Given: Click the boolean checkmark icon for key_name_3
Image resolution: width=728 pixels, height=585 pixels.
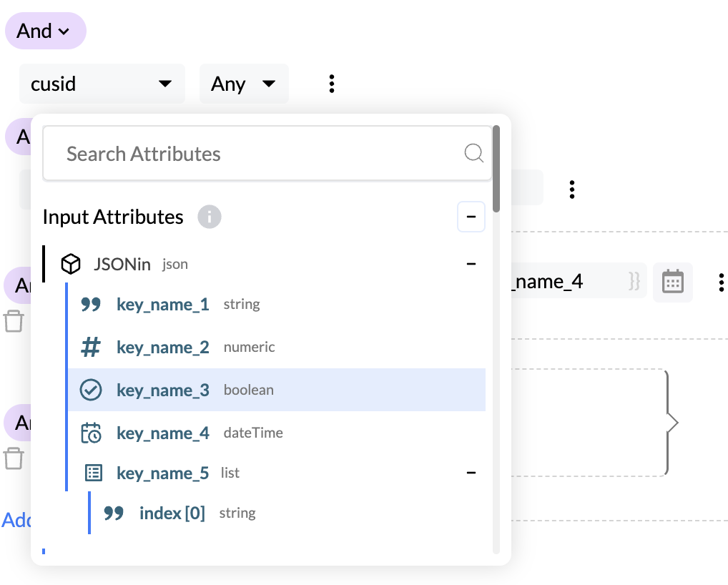Looking at the screenshot, I should (91, 390).
